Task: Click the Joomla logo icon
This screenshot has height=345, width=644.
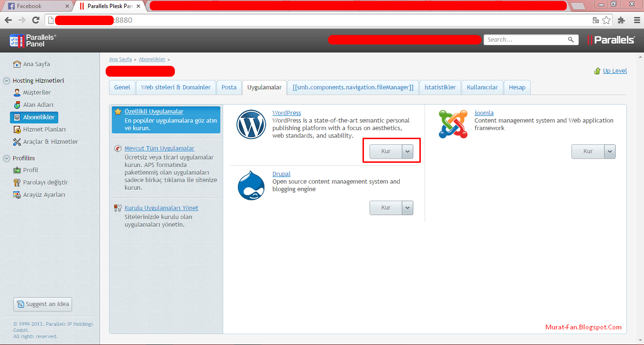Action: [x=453, y=124]
